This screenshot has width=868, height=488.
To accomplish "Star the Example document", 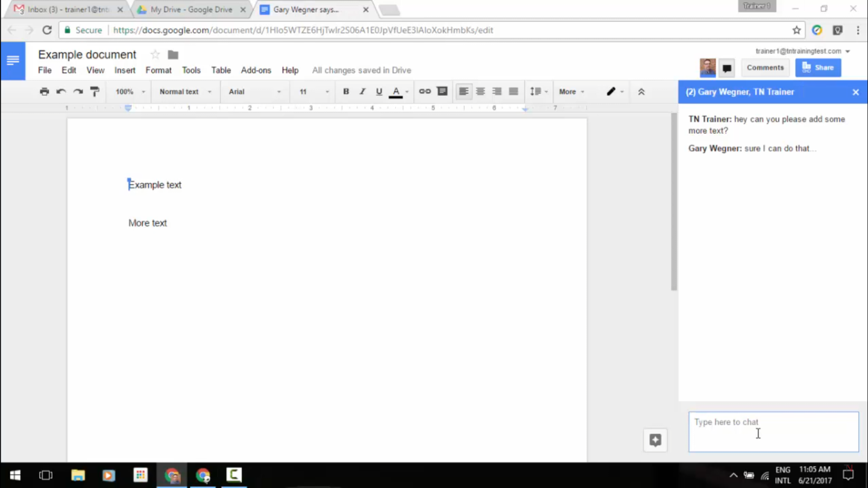I will coord(155,55).
